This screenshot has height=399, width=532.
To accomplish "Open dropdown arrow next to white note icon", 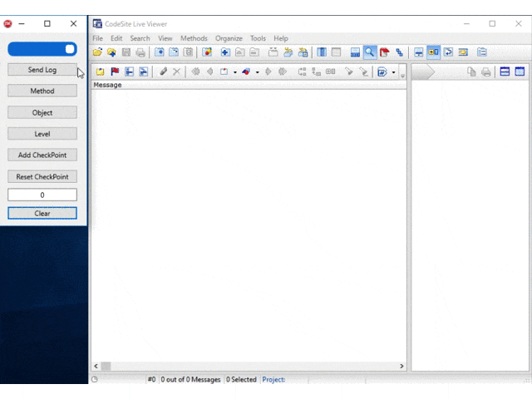I will coord(235,72).
